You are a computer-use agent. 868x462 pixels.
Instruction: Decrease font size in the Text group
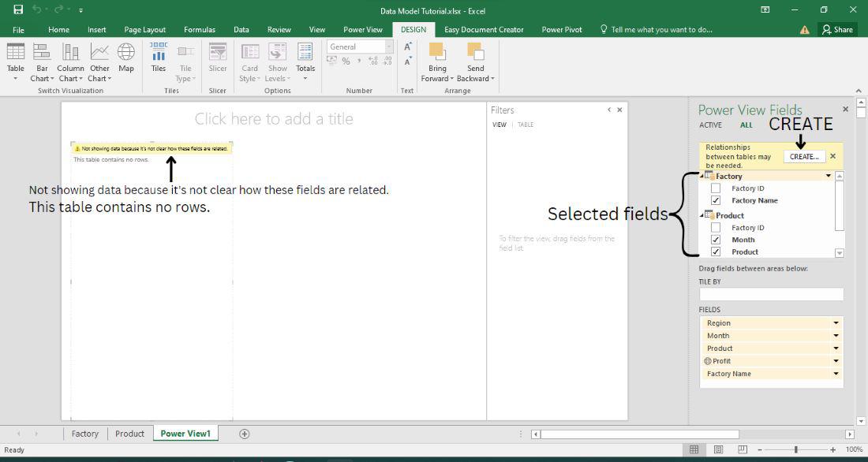tap(407, 61)
